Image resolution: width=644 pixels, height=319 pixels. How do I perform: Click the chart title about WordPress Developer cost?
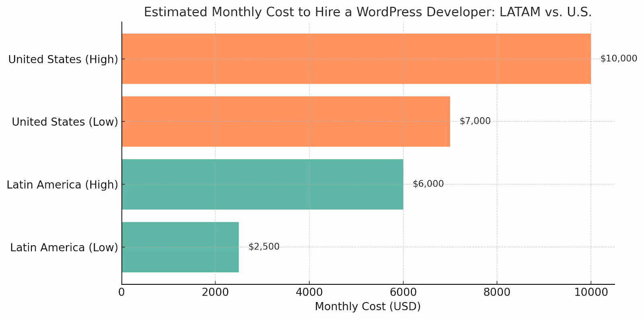click(x=368, y=12)
